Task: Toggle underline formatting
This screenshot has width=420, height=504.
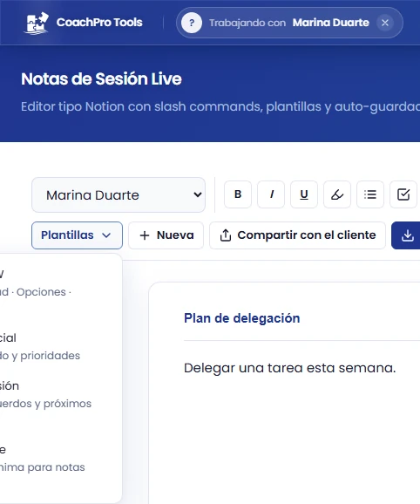Action: pyautogui.click(x=304, y=194)
